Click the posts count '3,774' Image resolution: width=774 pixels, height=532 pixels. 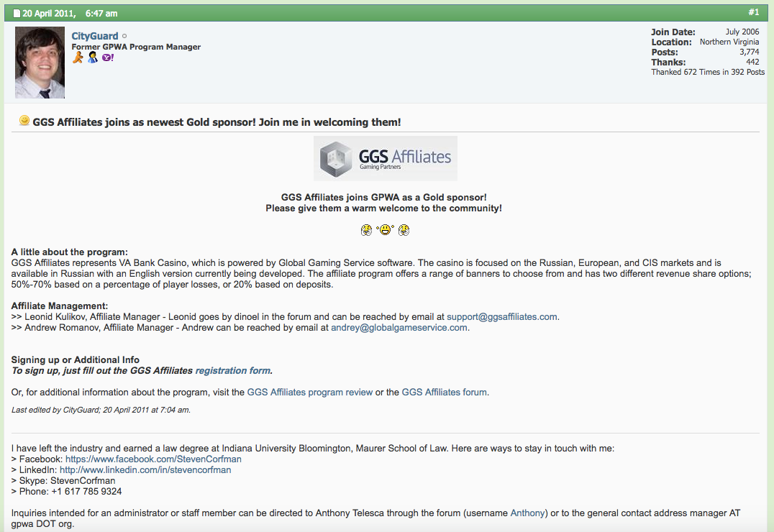pos(750,52)
